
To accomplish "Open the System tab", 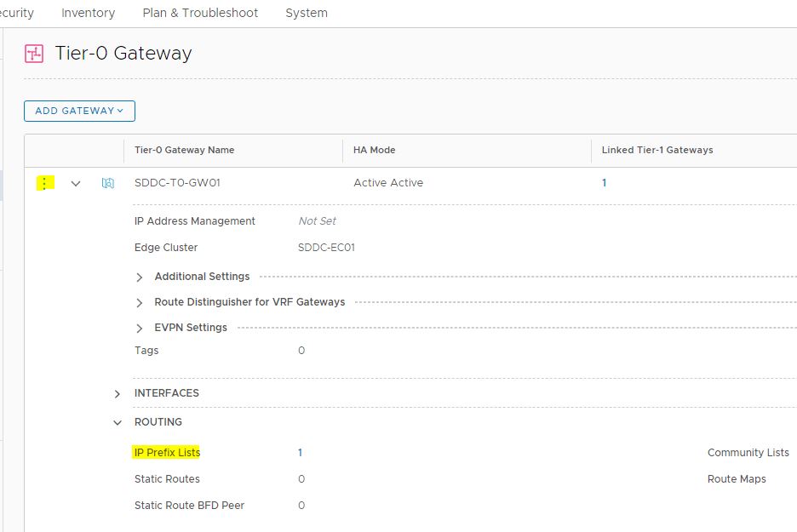I will (307, 13).
